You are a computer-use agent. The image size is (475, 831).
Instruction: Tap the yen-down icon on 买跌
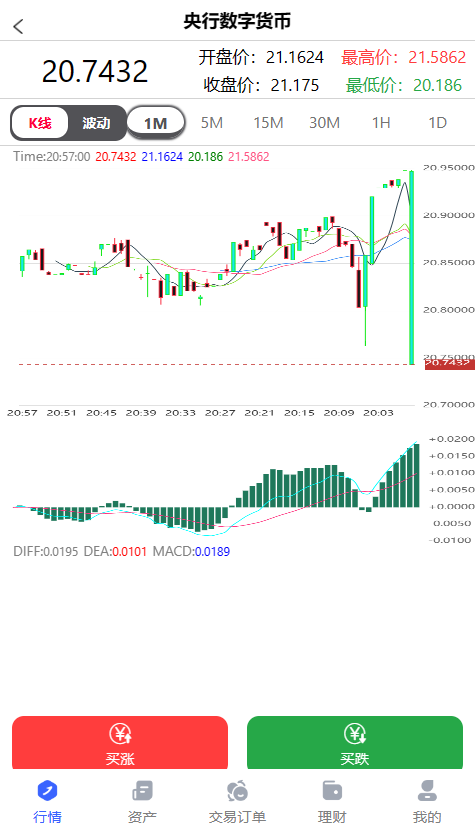[x=355, y=735]
